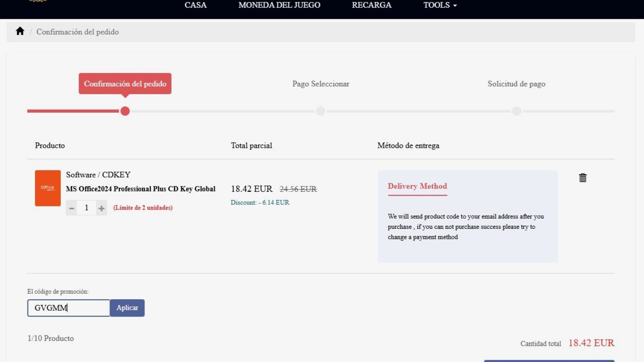Screen dimensions: 644x362
Task: Click the Cantidad total 18.42 EUR amount
Action: click(x=591, y=343)
